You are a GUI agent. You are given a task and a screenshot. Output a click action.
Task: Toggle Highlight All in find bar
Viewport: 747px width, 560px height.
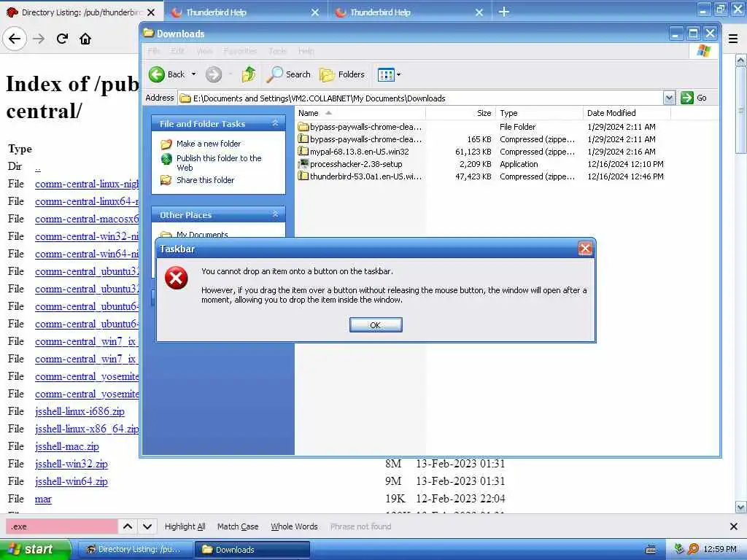[x=185, y=526]
